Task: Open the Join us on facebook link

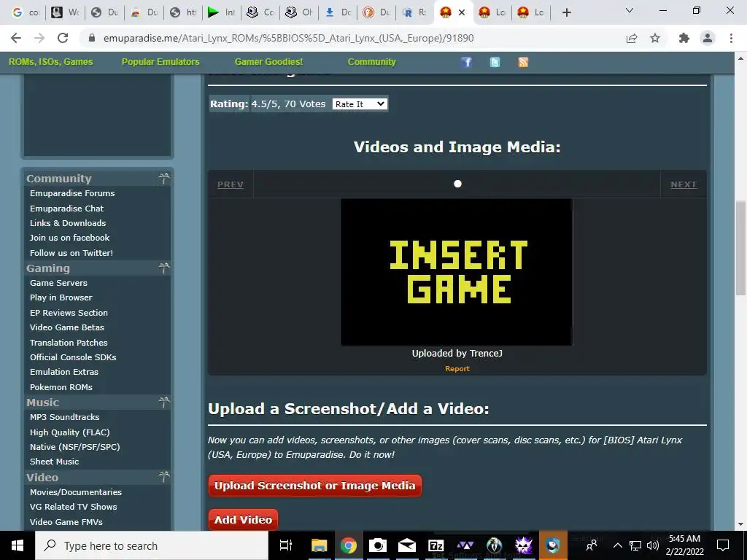Action: [69, 238]
